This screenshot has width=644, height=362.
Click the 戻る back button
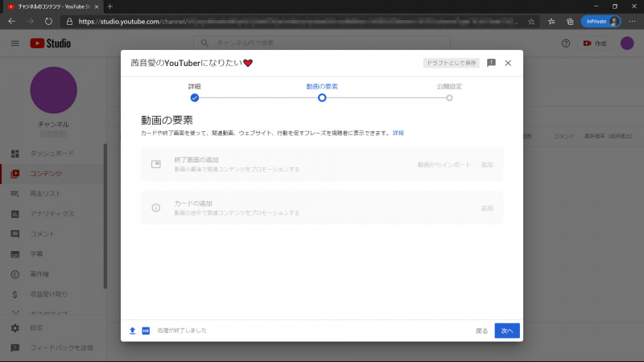(481, 331)
